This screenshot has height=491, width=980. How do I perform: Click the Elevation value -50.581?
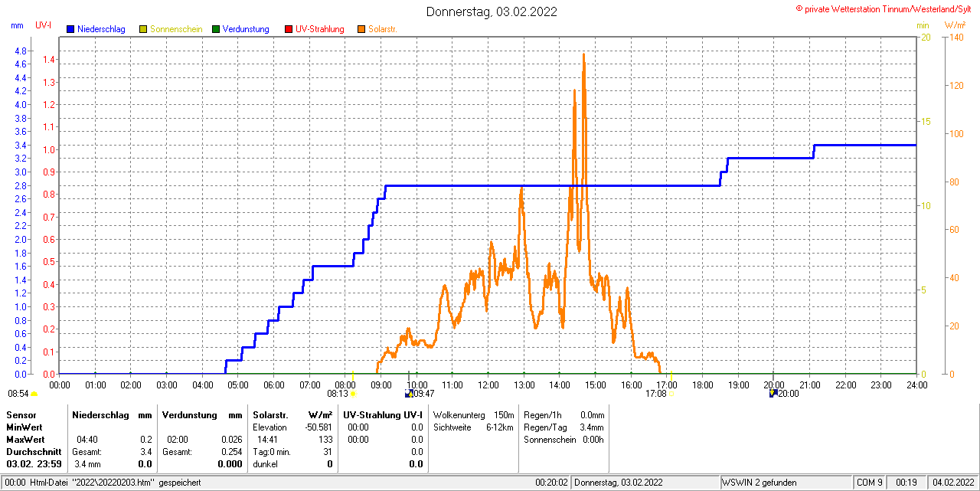click(318, 427)
